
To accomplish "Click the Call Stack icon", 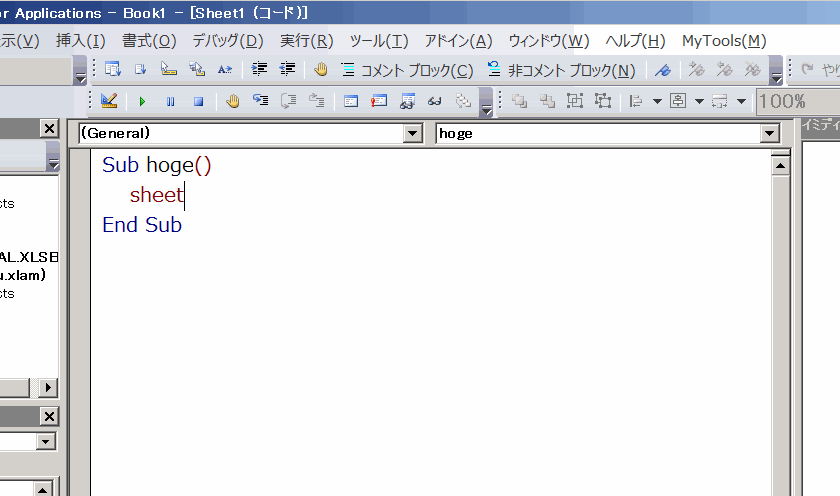I will click(x=463, y=101).
